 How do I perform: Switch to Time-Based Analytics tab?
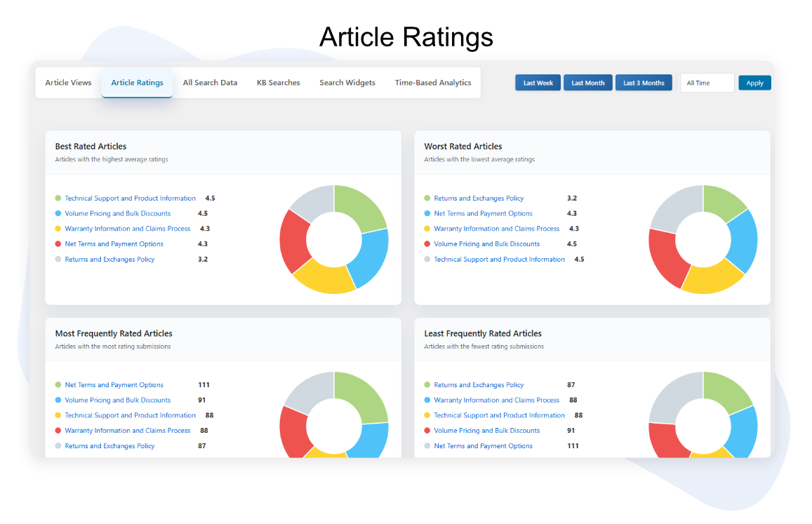coord(432,83)
